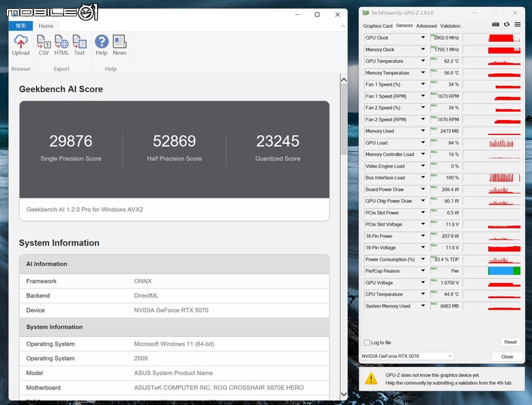Click the Upload icon in Geekbench ribbon
The height and width of the screenshot is (405, 532).
(20, 45)
